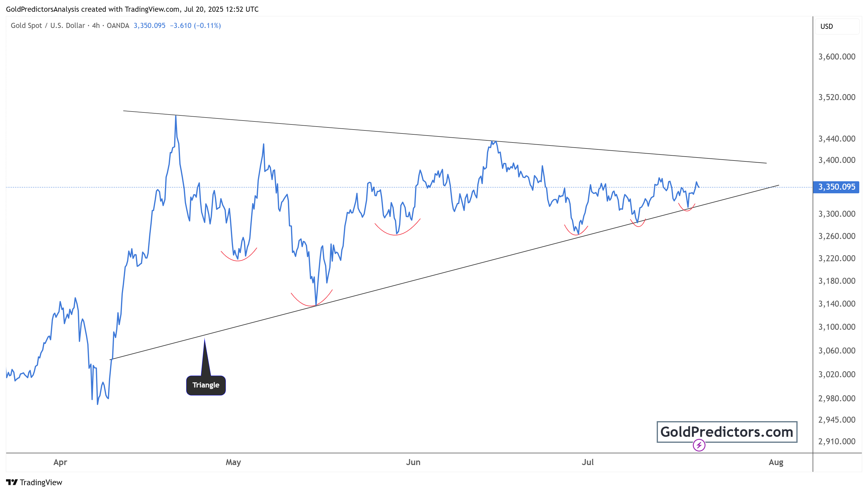The image size is (868, 493).
Task: Click the Aug label on time axis
Action: 776,462
